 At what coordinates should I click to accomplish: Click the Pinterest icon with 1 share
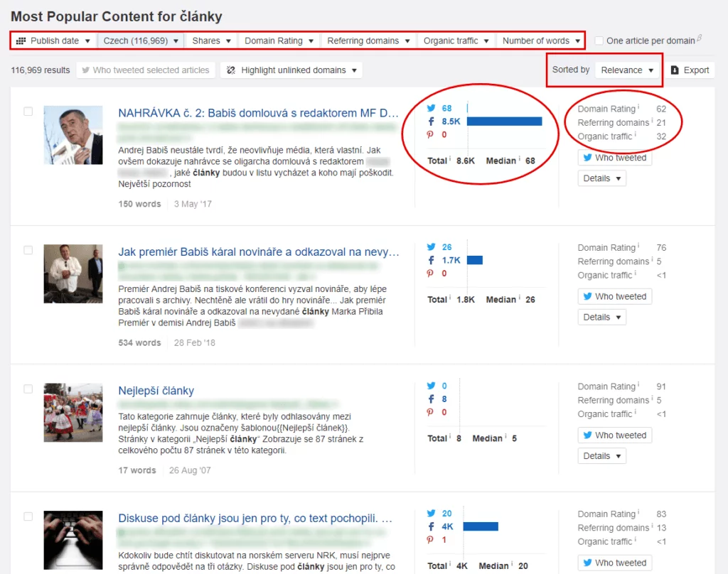click(430, 540)
